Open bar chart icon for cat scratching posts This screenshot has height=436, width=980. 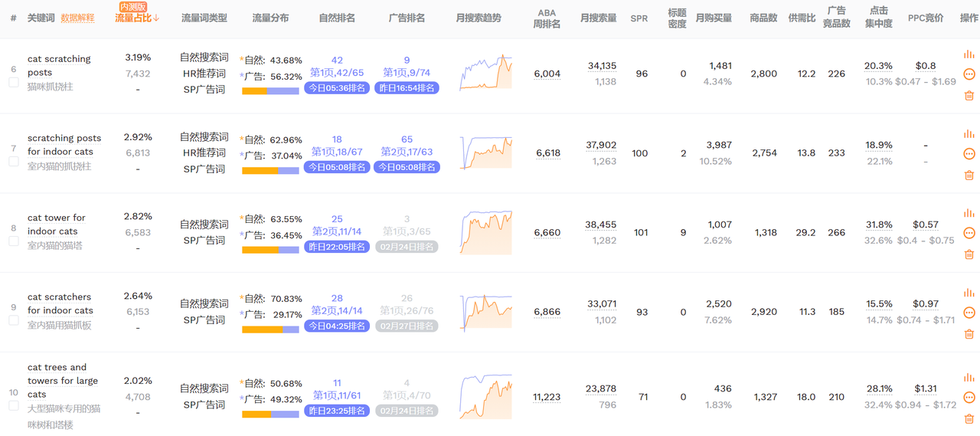(x=969, y=54)
